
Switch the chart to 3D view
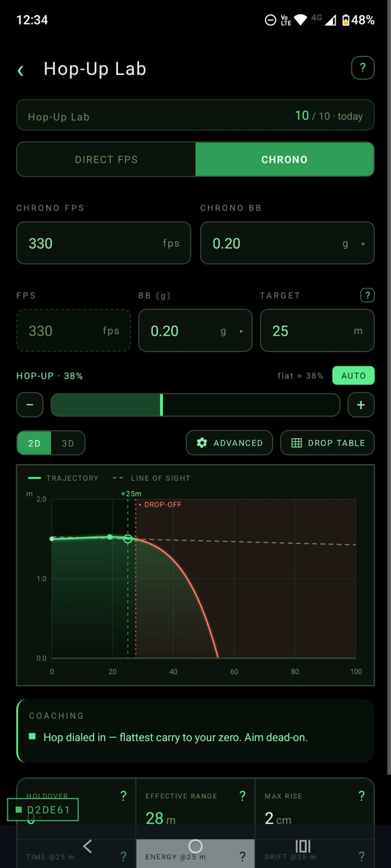click(x=68, y=443)
